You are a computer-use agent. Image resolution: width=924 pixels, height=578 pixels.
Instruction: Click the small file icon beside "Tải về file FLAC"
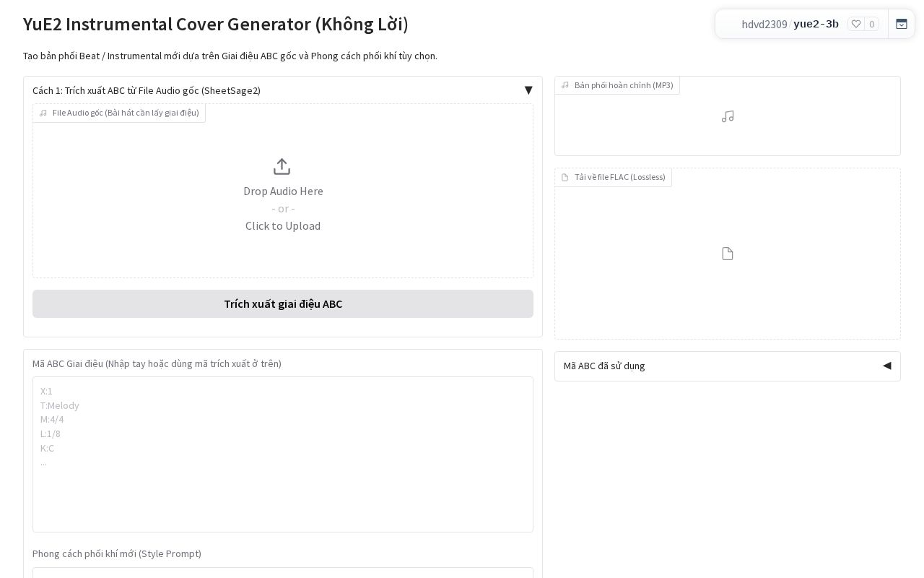tap(565, 178)
